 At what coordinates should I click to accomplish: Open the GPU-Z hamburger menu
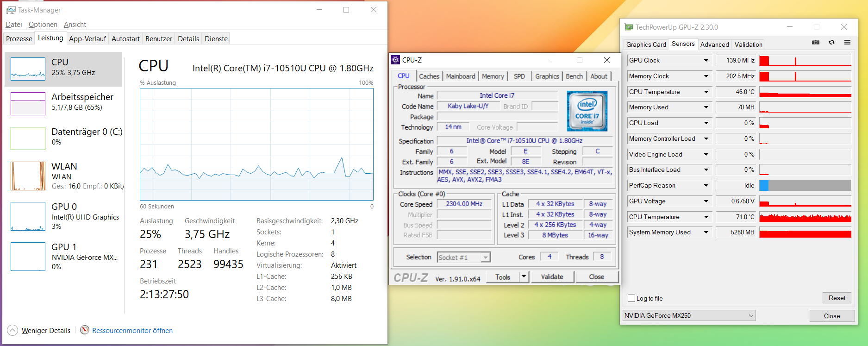(848, 43)
